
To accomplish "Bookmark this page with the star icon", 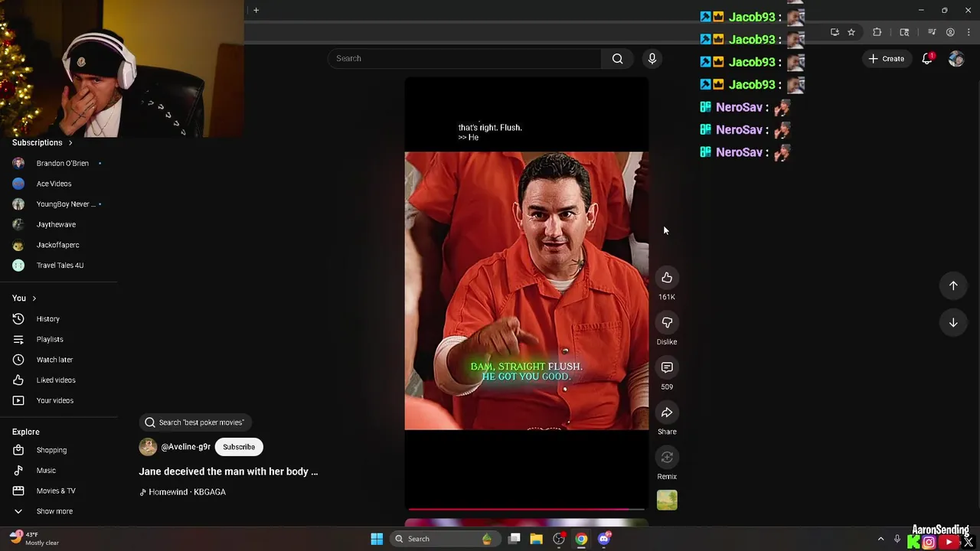I will [x=851, y=32].
